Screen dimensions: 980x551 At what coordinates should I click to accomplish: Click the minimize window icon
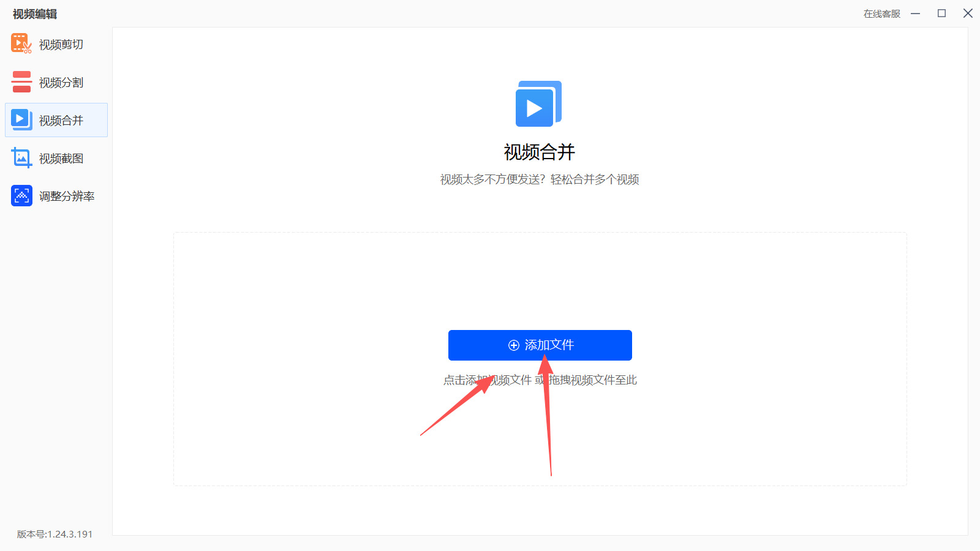[x=916, y=13]
